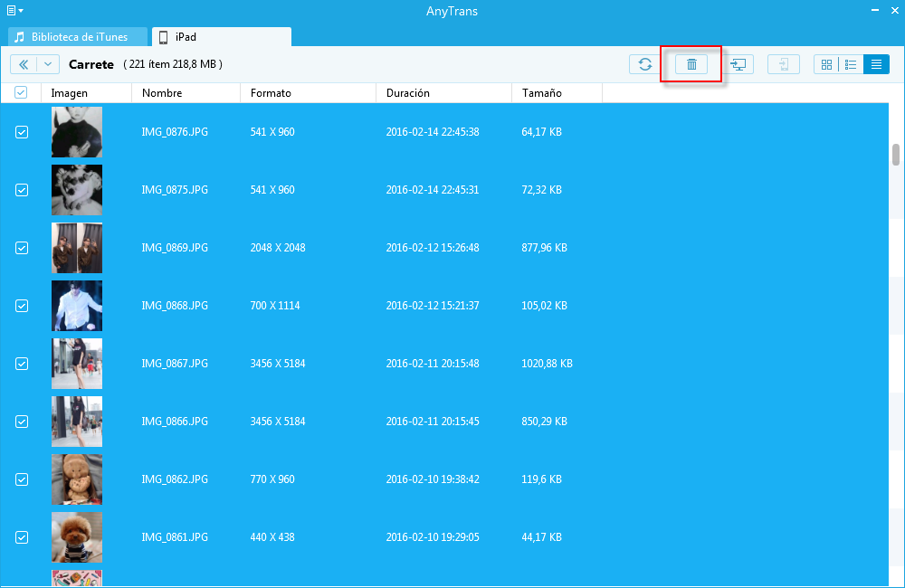Click thumbnail of IMG_0875.JPG
Screen dimensions: 905x588
(77, 190)
